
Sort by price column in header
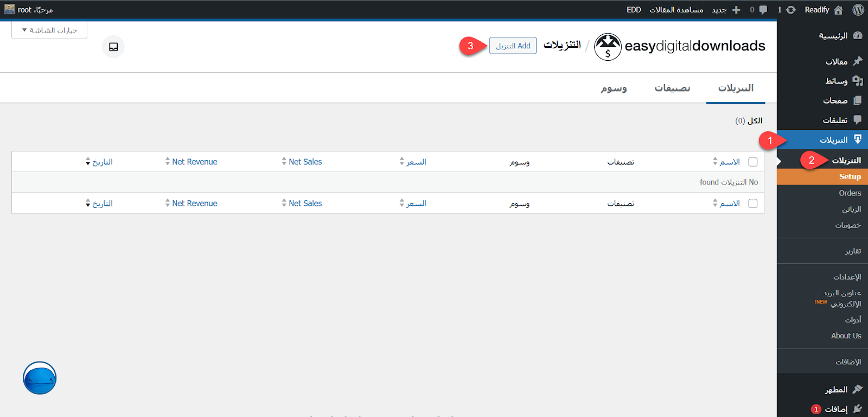pyautogui.click(x=413, y=162)
